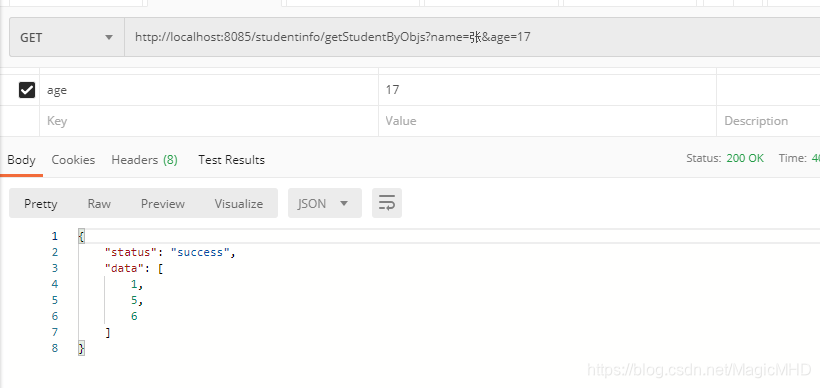This screenshot has height=388, width=820.
Task: Click the "data": [ line
Action: click(134, 268)
